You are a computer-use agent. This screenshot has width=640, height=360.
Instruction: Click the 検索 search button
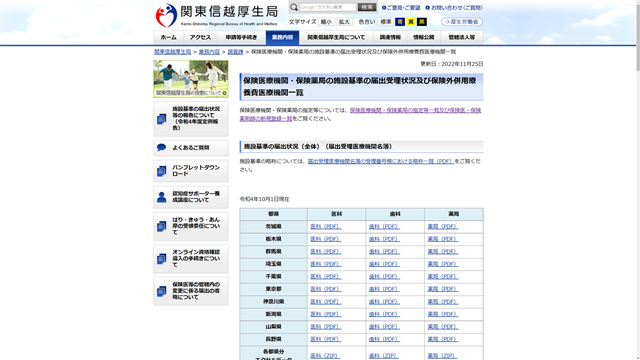click(367, 7)
